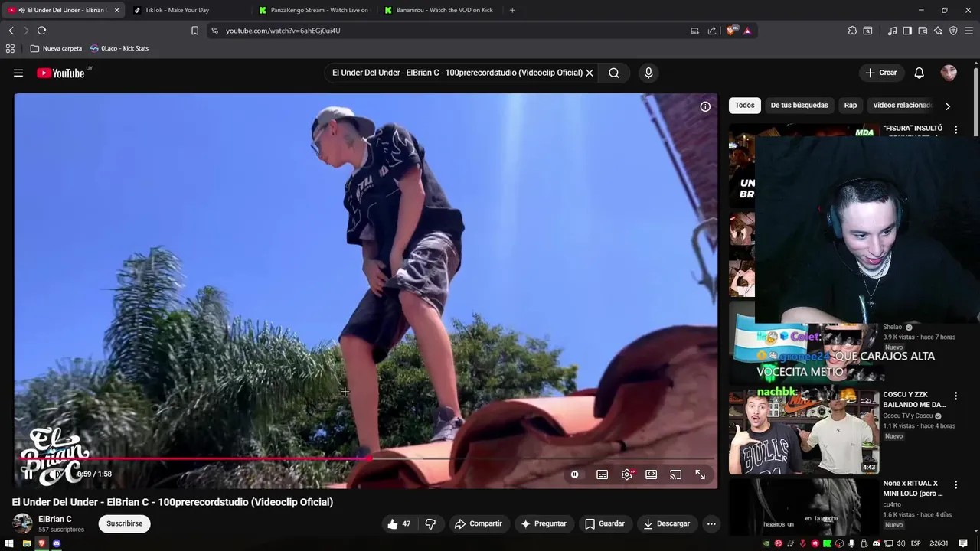Click the share page icon in address bar
Image resolution: width=980 pixels, height=551 pixels.
pyautogui.click(x=712, y=31)
